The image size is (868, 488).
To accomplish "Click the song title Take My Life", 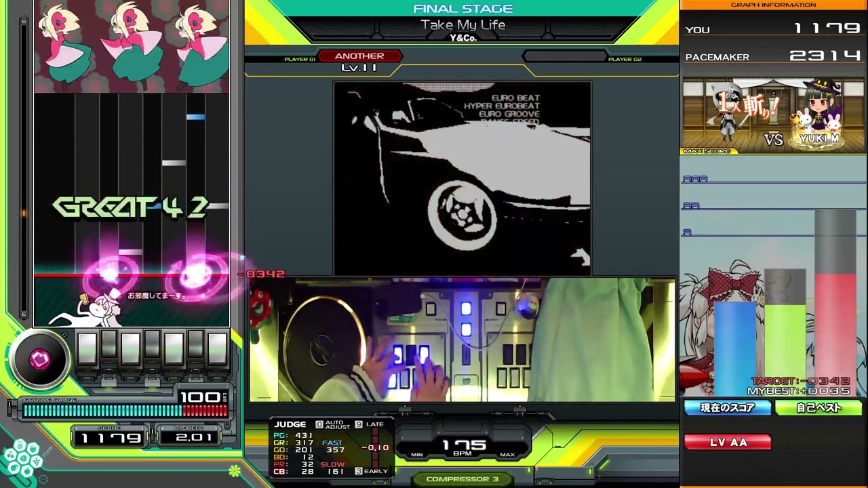I will (463, 25).
